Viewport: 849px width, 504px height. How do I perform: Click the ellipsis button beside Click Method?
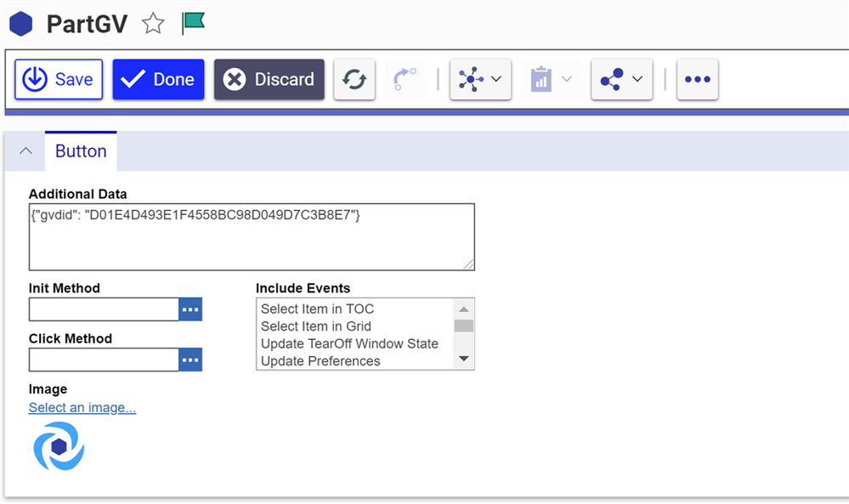tap(190, 360)
